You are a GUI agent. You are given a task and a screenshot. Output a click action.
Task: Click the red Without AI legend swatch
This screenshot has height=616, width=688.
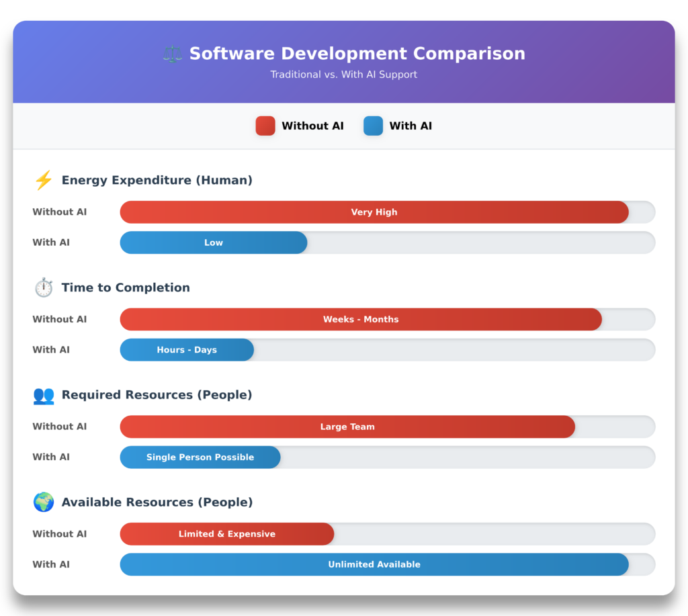click(265, 126)
